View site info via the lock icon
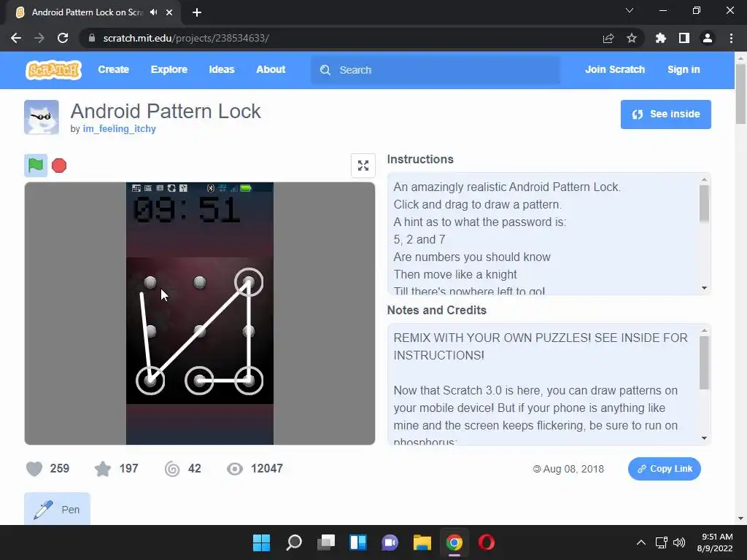Image resolution: width=747 pixels, height=560 pixels. coord(92,38)
